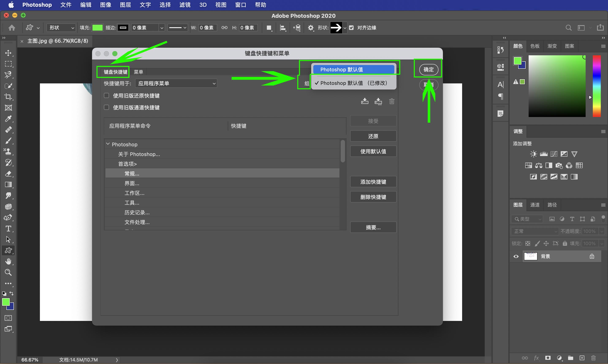
Task: Enable legacy undo shortcuts checkbox
Action: click(106, 95)
